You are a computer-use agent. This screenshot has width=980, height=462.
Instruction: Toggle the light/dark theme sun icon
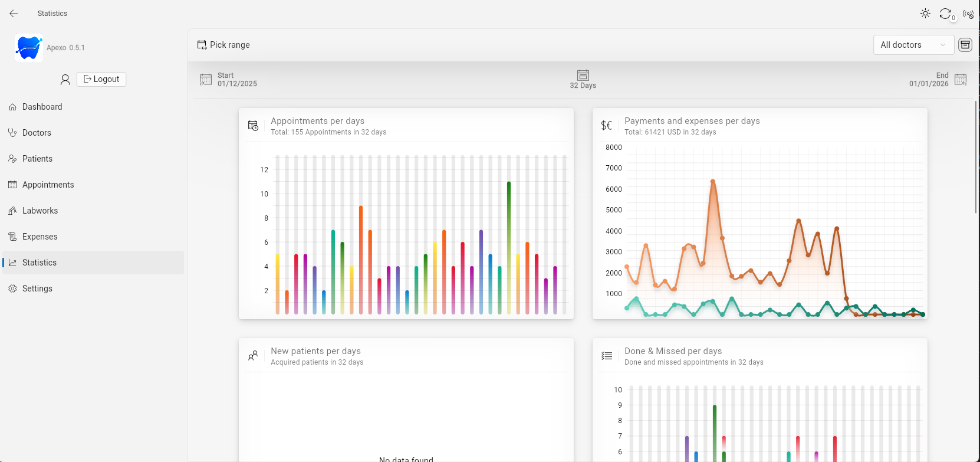pyautogui.click(x=925, y=13)
